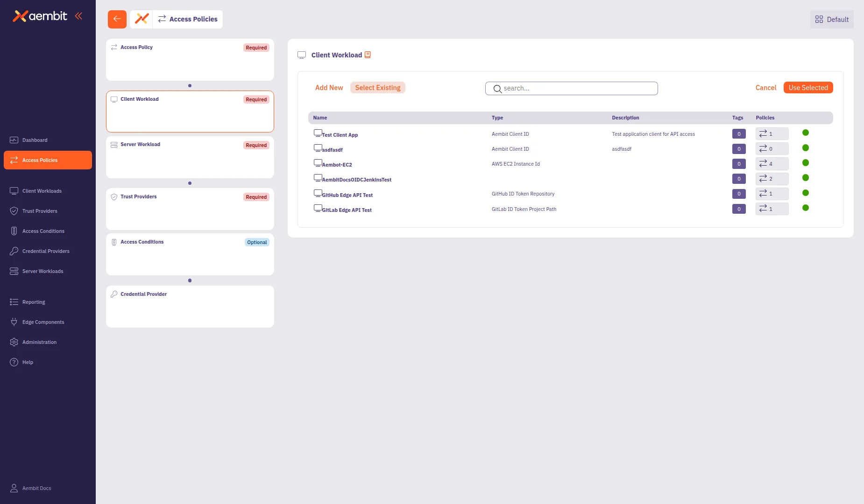The image size is (864, 504).
Task: Open Trust Providers via the shield icon
Action: [x=14, y=210]
